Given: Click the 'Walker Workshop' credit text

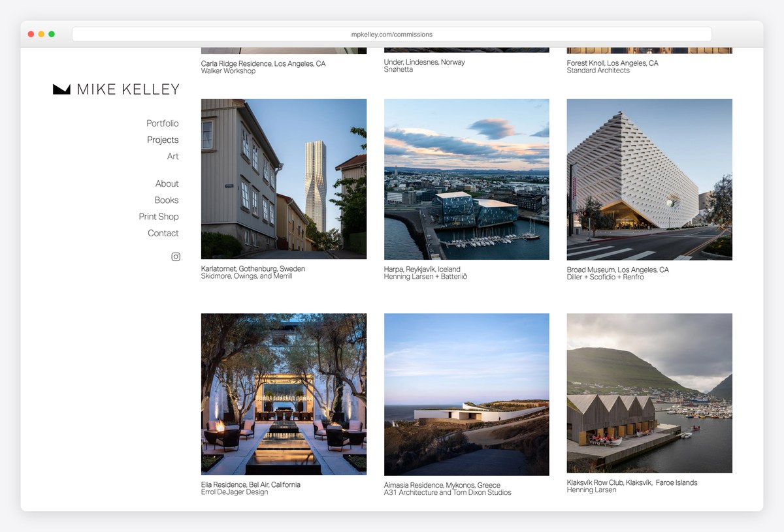Looking at the screenshot, I should 229,71.
